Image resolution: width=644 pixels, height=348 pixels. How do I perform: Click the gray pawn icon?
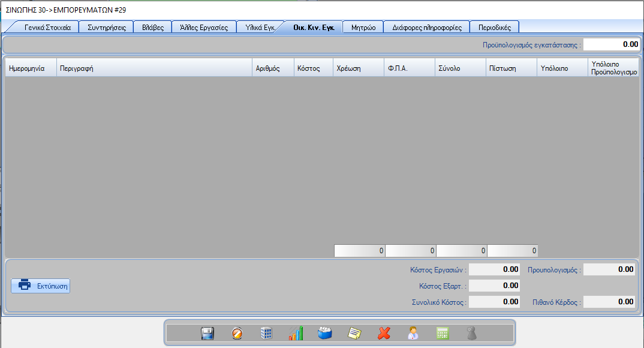click(472, 334)
